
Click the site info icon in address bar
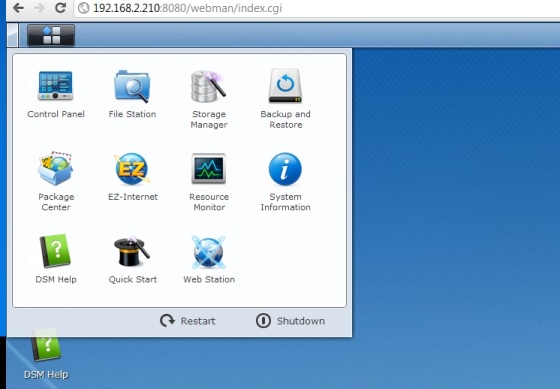click(83, 8)
